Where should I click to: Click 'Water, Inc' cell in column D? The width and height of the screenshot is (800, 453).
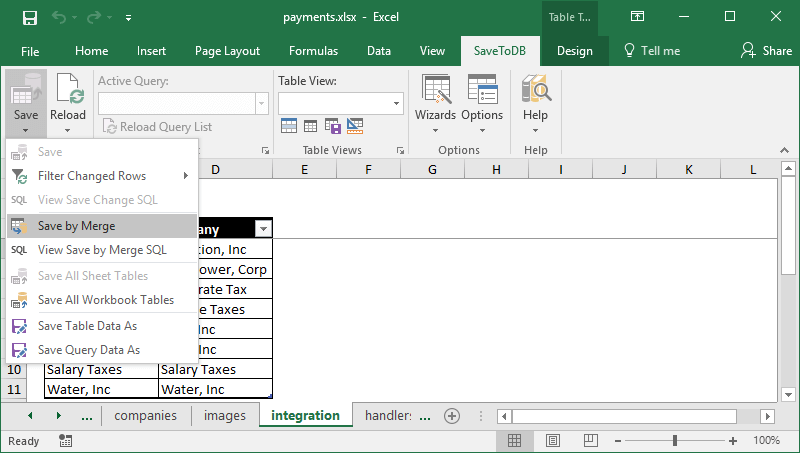[215, 389]
